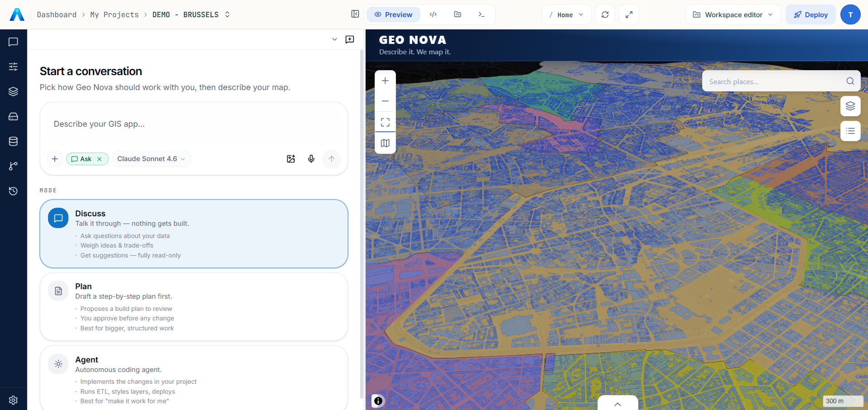Click the map search magnifier icon
Screen dimensions: 868x410
[x=850, y=81]
